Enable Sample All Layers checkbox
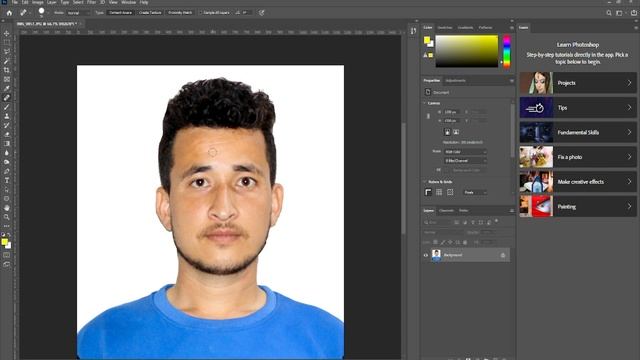640x360 pixels. point(201,13)
